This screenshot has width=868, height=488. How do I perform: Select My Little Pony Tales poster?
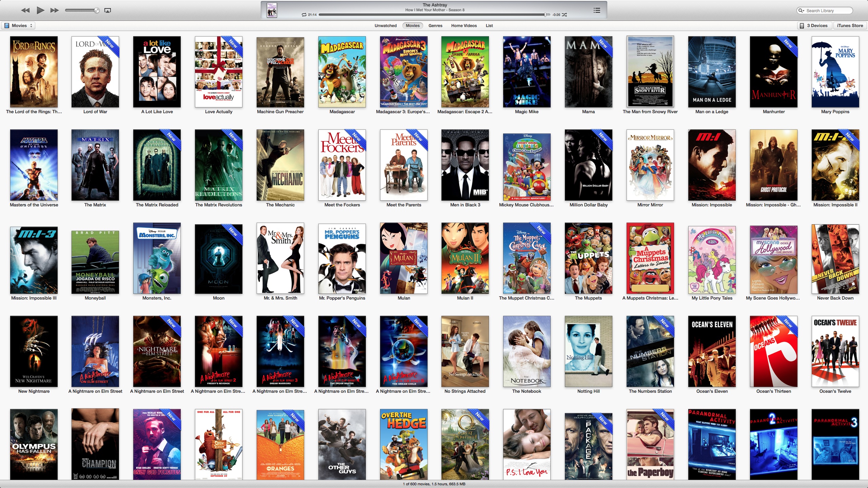coord(712,260)
